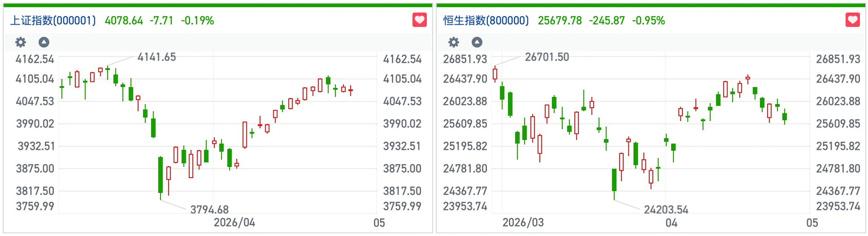Screen dimensions: 868x236
Task: Open the 恒生指数(800000) title link
Action: 486,21
